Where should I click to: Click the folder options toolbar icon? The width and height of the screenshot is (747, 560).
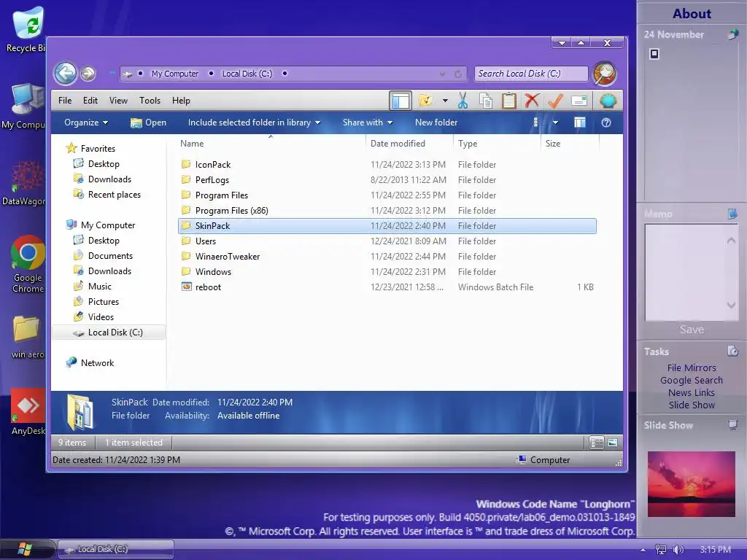[426, 101]
